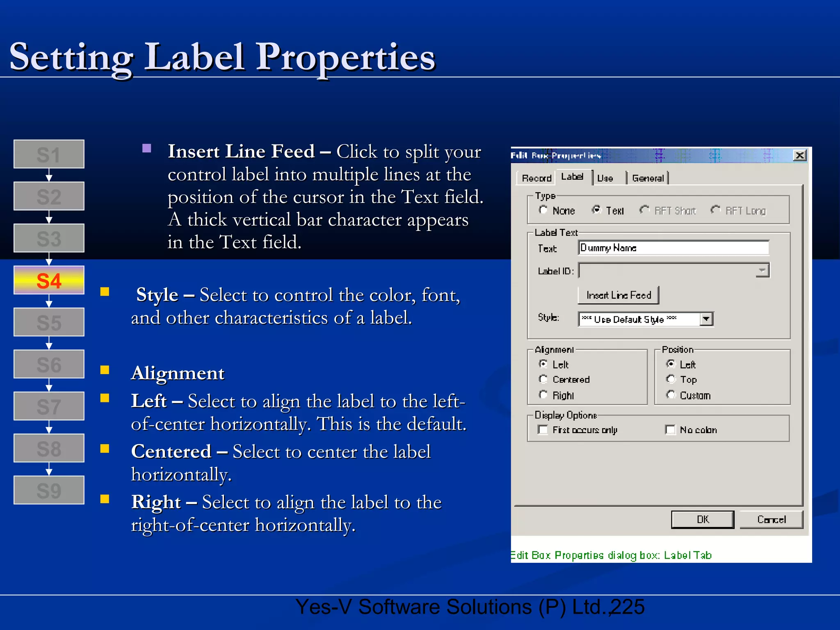Click the 'Centered –' bullet heading text
840x630 pixels.
pos(179,452)
